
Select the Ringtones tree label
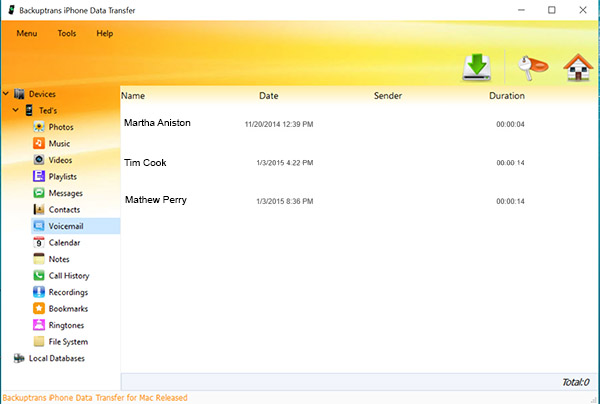(66, 326)
